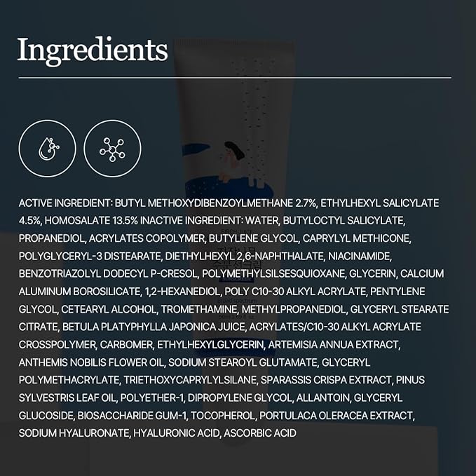Click the TOCOPHEROL ingredient text
476x476 pixels.
point(223,416)
